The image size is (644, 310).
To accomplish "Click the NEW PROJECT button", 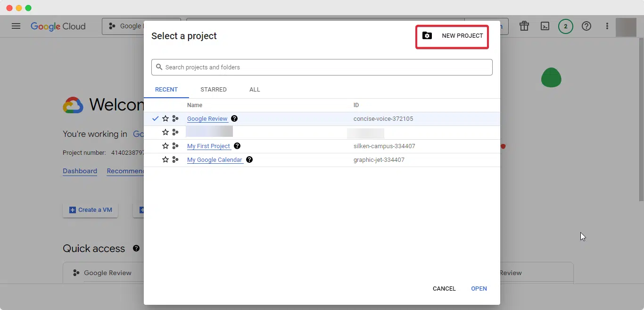I will 452,36.
